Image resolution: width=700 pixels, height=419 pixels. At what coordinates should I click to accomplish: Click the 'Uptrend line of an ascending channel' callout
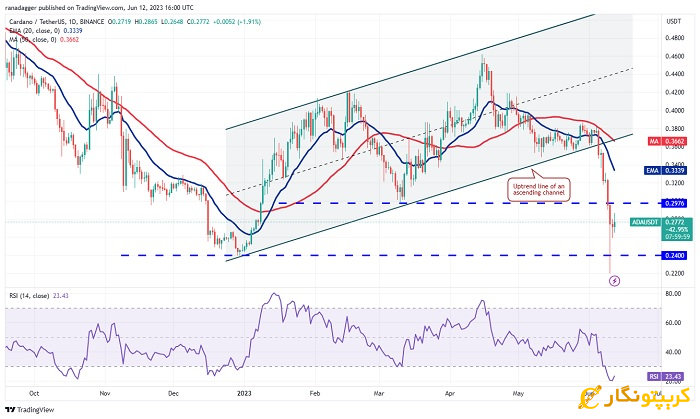point(538,189)
